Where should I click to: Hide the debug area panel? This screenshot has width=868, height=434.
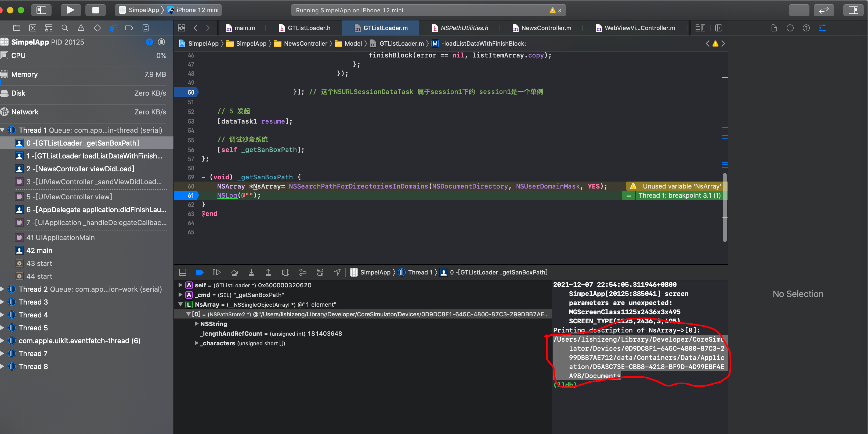click(183, 272)
